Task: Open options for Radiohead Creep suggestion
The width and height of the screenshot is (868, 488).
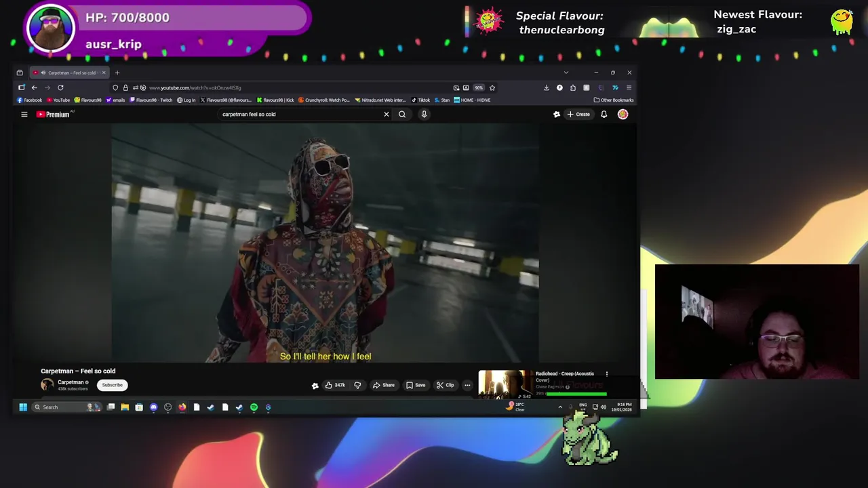Action: [x=606, y=374]
